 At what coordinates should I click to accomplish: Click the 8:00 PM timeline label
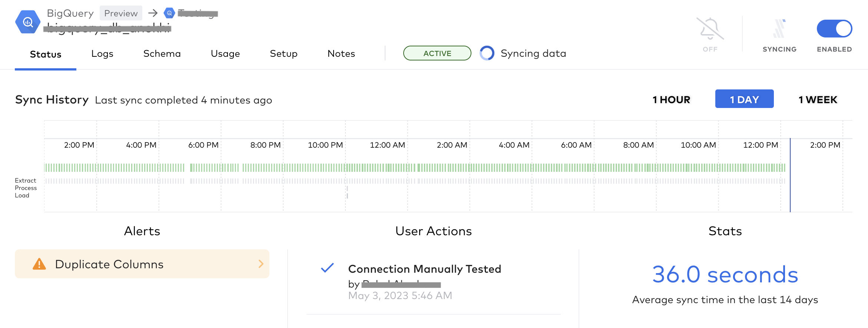265,145
